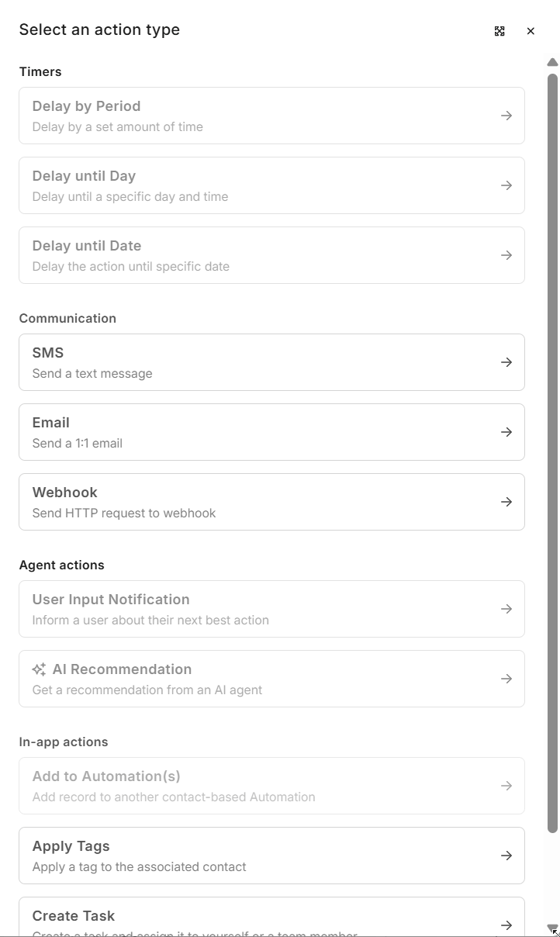This screenshot has width=560, height=937.
Task: Click the scrollbar up arrow
Action: [x=552, y=62]
